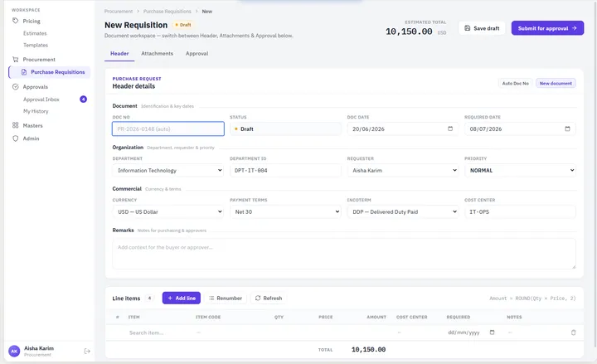Screen dimensions: 597x364
Task: Click the Draft status badge near title
Action: coord(183,25)
